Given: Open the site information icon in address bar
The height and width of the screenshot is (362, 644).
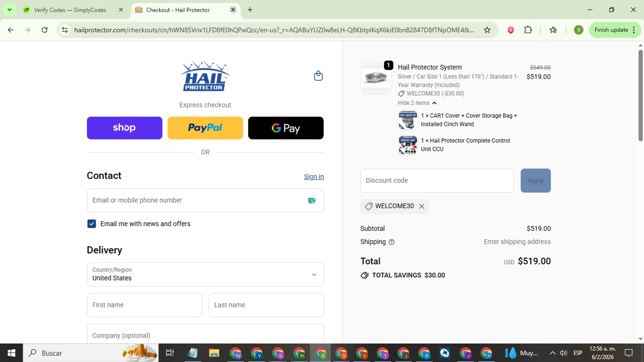Looking at the screenshot, I should point(65,30).
